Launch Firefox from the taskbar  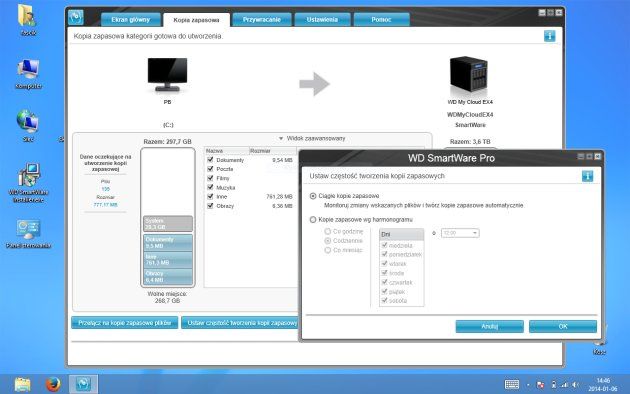(x=53, y=384)
